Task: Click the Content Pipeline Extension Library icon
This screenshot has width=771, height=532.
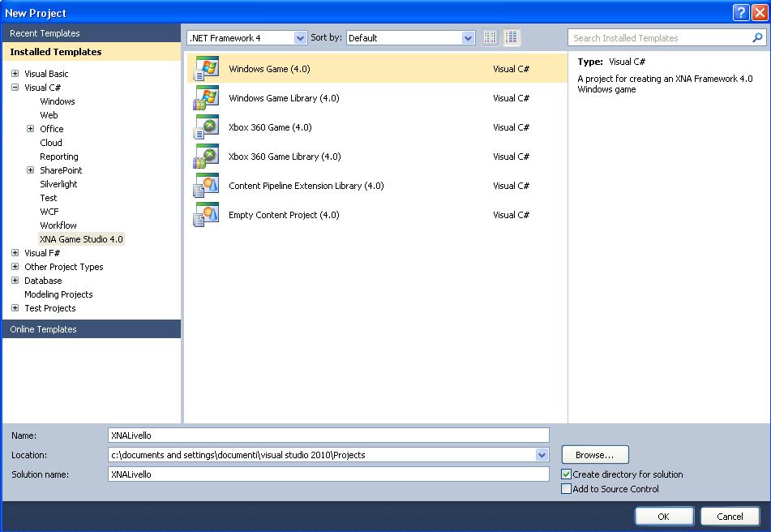Action: 206,186
